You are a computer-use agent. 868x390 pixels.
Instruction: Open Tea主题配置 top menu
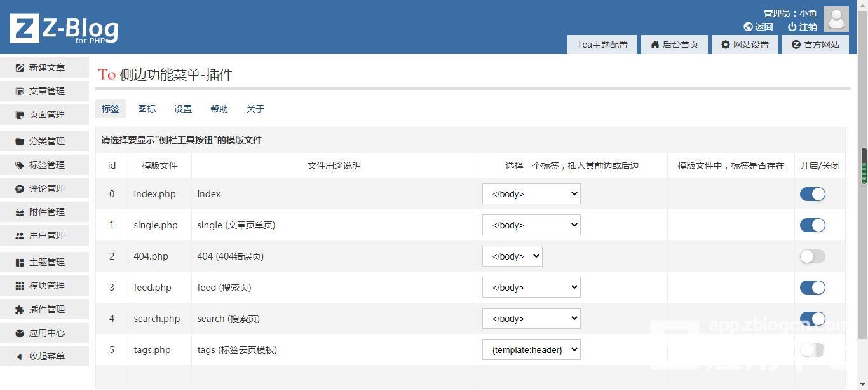coord(602,45)
